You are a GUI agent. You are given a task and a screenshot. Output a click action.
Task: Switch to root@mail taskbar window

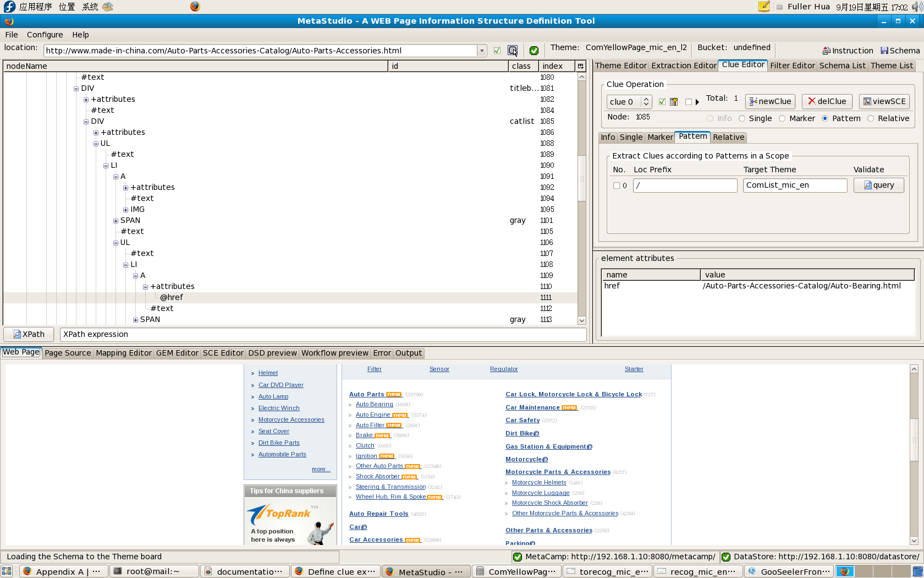tap(154, 571)
